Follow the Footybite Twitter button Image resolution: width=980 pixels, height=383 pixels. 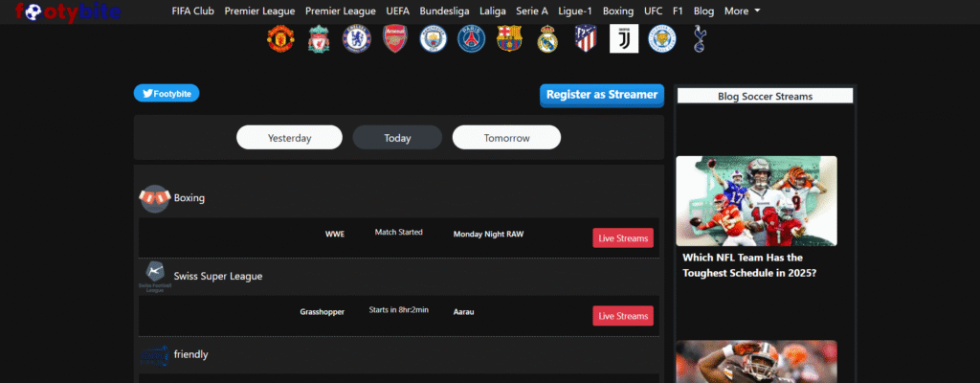167,93
